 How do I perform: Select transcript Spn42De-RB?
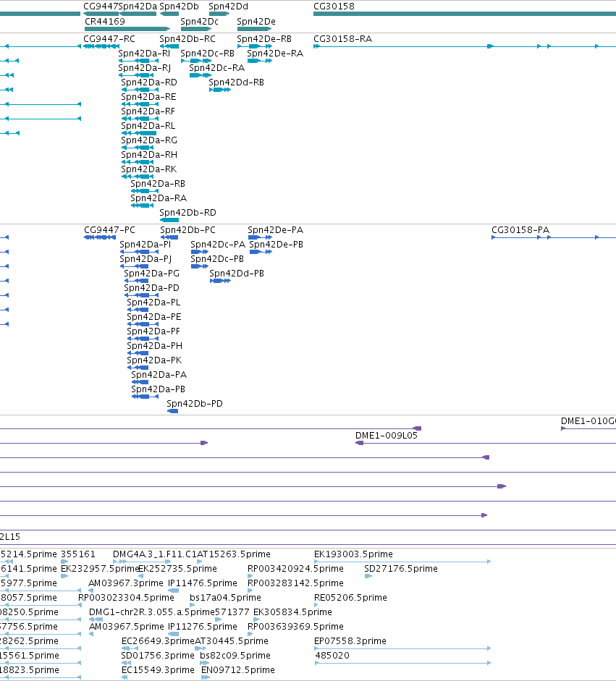click(x=264, y=38)
